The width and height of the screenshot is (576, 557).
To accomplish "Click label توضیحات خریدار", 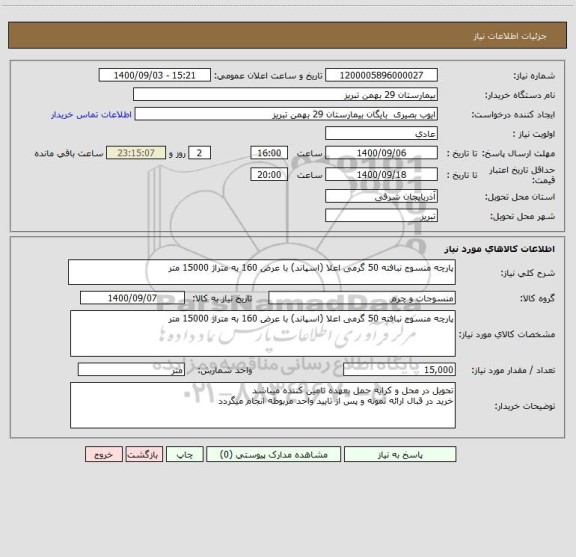I will coord(525,406).
